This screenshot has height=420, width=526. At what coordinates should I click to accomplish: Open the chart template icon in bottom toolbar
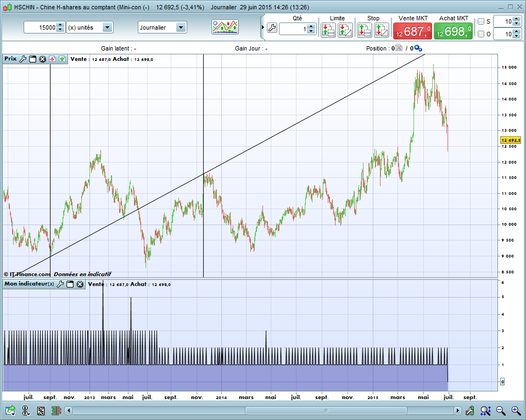click(41, 411)
